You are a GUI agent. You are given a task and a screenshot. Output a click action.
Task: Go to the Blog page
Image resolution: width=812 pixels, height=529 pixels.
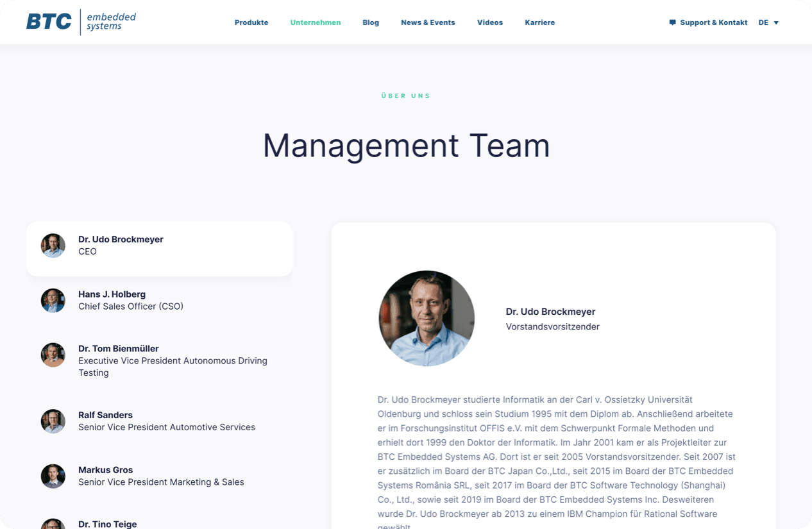[371, 22]
